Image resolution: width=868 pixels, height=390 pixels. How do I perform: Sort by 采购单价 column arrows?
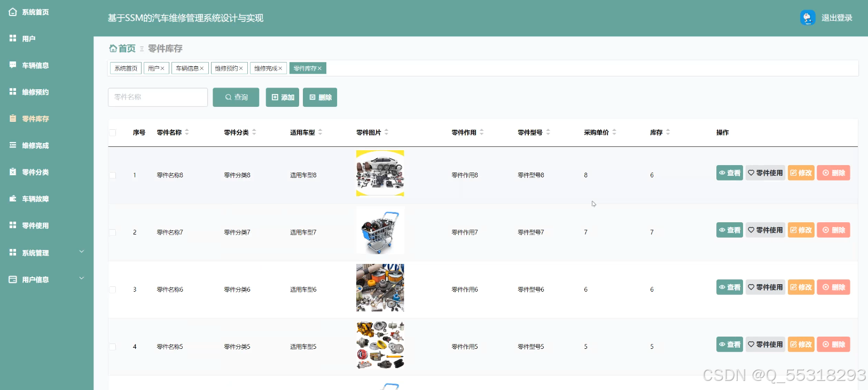click(614, 132)
